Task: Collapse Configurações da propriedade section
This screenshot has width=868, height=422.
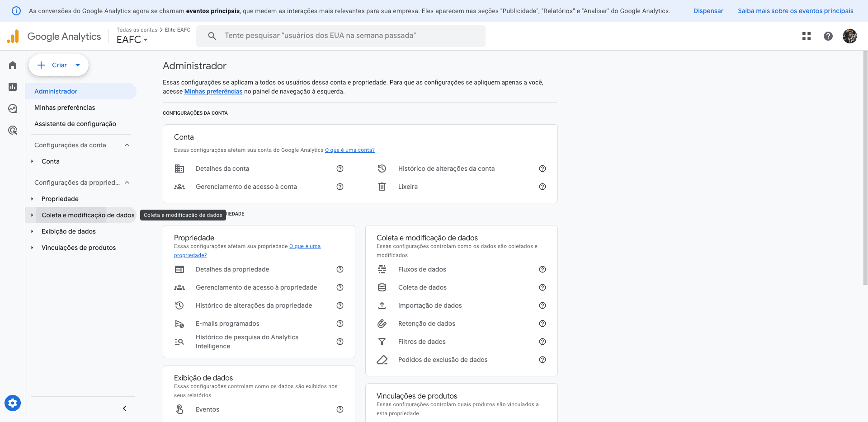Action: tap(127, 183)
